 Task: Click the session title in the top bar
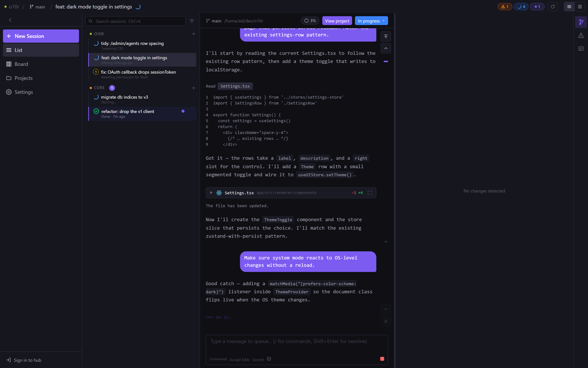(x=94, y=7)
